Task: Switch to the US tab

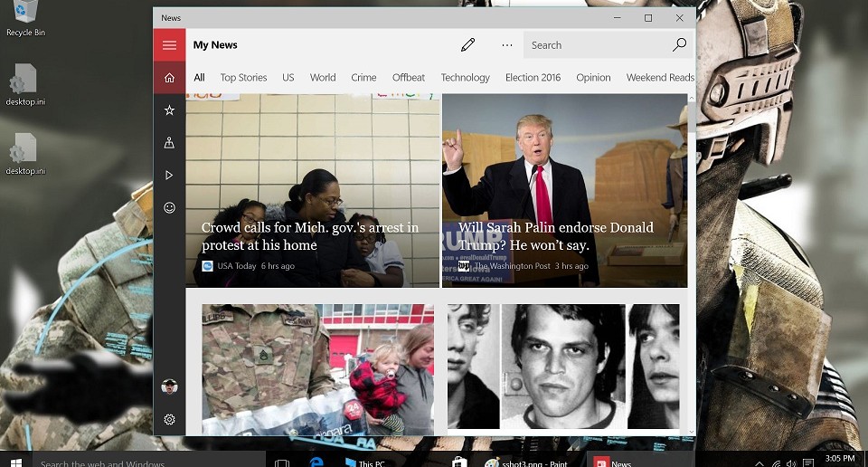Action: pos(288,78)
